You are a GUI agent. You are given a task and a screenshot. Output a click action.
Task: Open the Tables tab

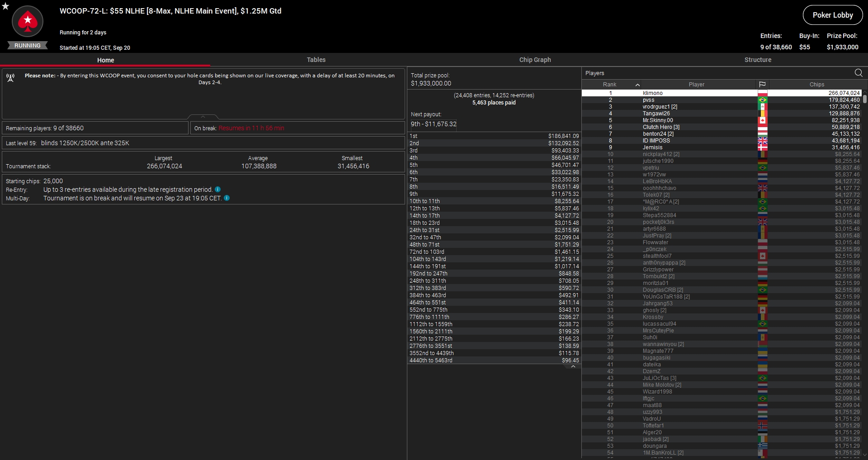click(316, 60)
